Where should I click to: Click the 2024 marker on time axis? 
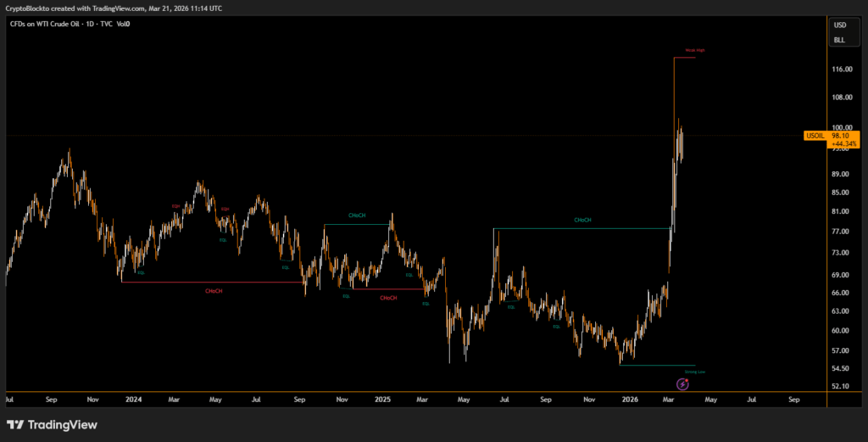click(x=132, y=398)
